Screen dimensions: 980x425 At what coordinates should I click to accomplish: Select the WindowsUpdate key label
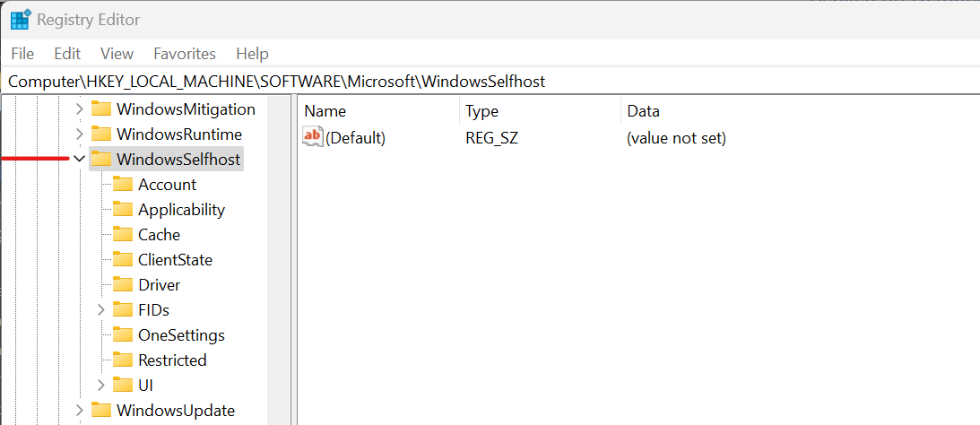[176, 411]
